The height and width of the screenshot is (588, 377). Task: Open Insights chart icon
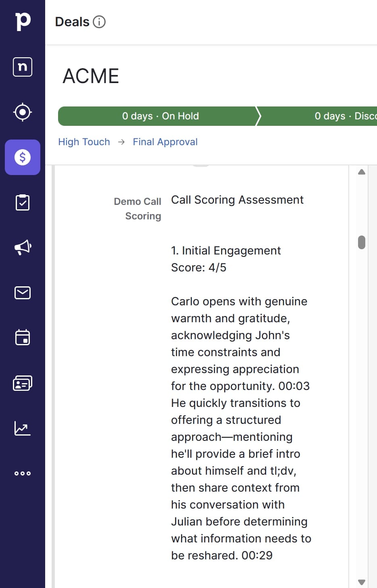tap(23, 428)
